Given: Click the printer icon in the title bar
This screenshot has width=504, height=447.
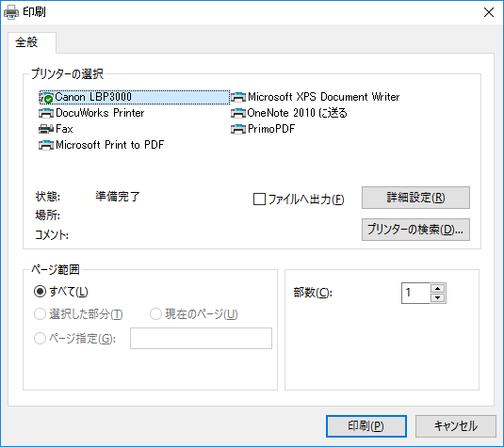Looking at the screenshot, I should coord(11,12).
